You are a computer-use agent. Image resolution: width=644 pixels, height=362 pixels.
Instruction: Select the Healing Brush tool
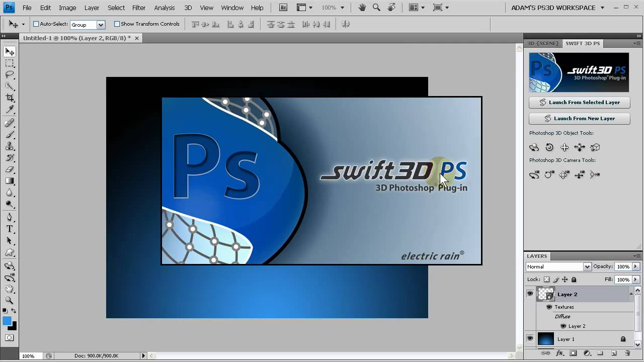pos(10,123)
